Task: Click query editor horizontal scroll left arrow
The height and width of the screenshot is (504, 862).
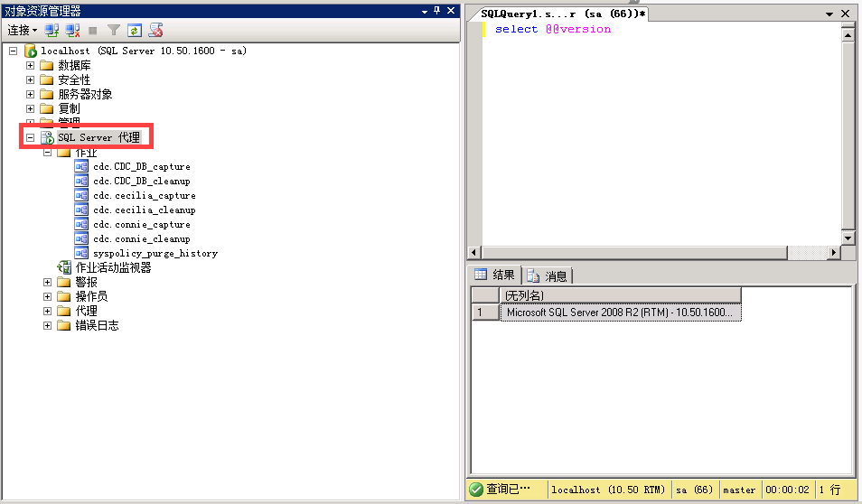Action: pyautogui.click(x=473, y=252)
